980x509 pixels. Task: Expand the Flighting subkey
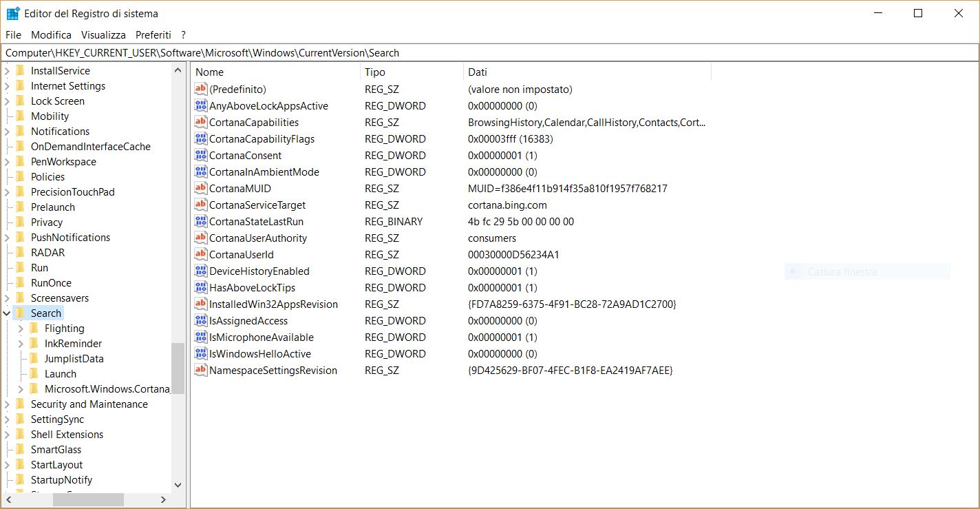tap(21, 329)
